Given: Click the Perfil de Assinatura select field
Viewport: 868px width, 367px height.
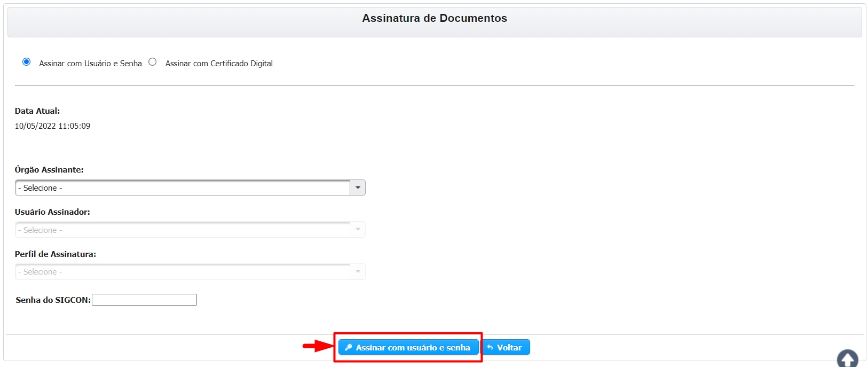Looking at the screenshot, I should click(182, 271).
